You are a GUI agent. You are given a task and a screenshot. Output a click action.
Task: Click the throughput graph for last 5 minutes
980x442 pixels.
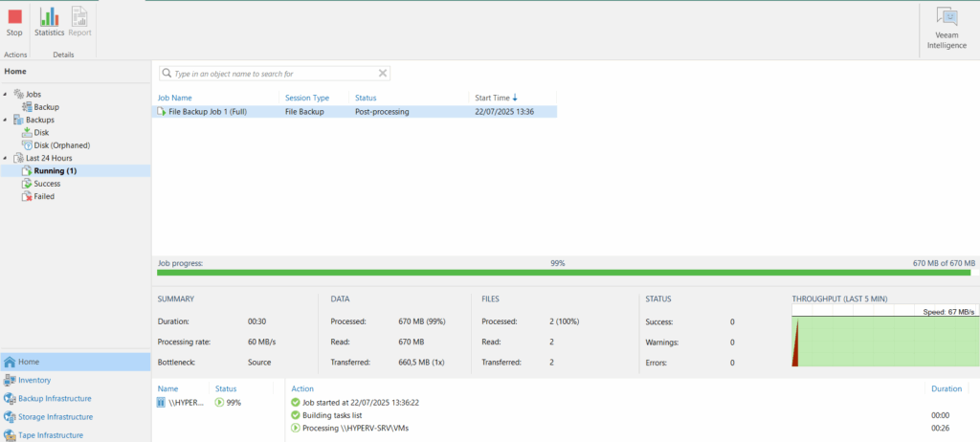885,337
